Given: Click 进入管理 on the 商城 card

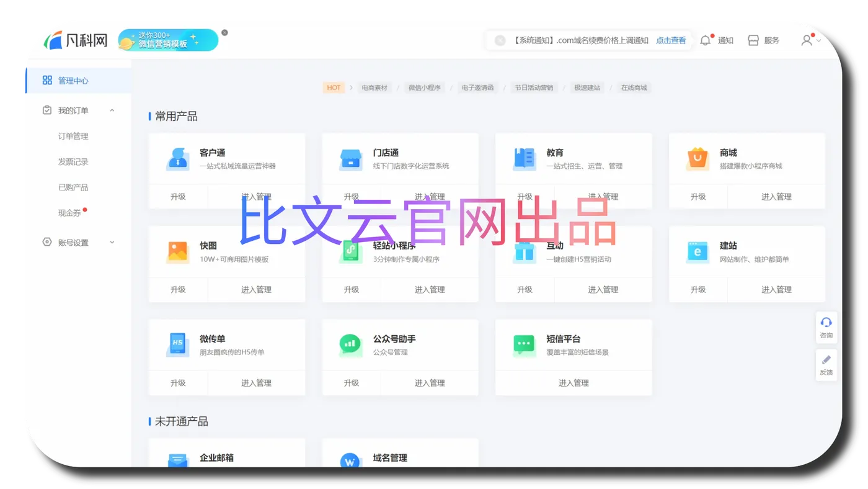Looking at the screenshot, I should pyautogui.click(x=776, y=196).
